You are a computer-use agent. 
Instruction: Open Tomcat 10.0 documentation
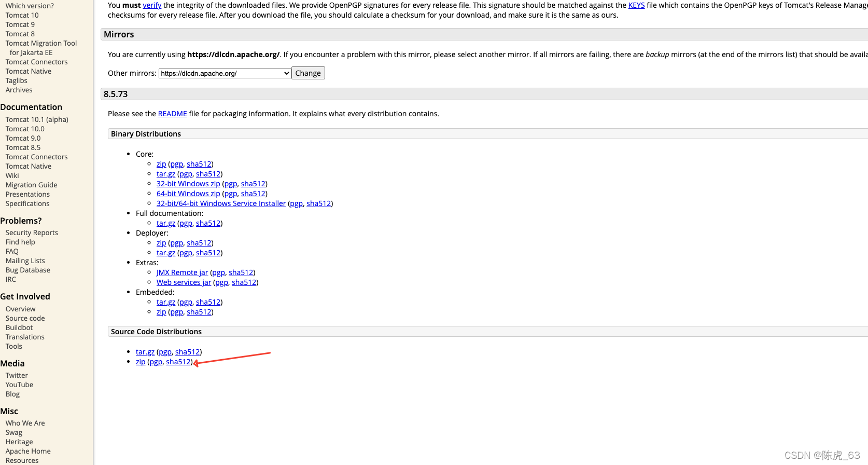(x=25, y=129)
